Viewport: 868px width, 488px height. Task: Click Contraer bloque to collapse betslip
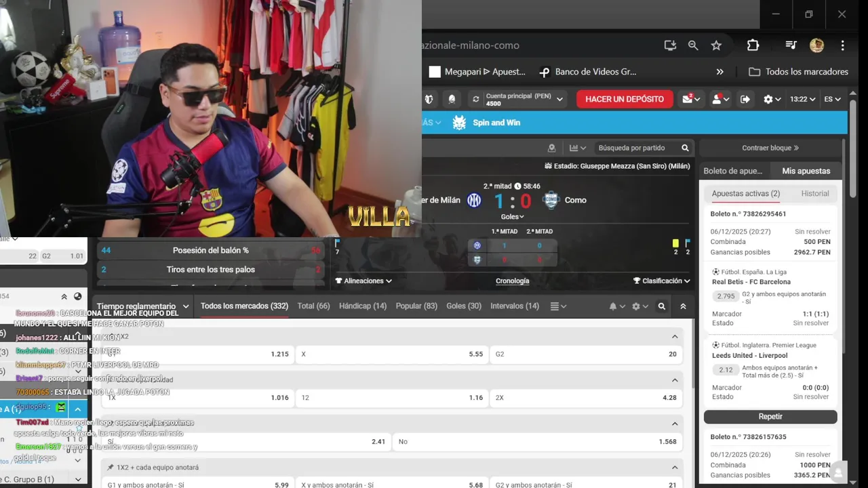point(770,148)
